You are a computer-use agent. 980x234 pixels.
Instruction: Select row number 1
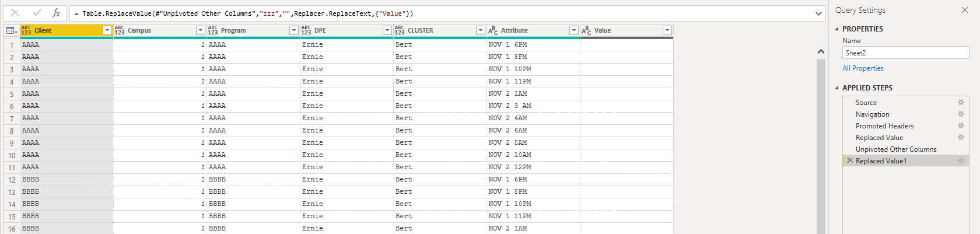pos(11,45)
